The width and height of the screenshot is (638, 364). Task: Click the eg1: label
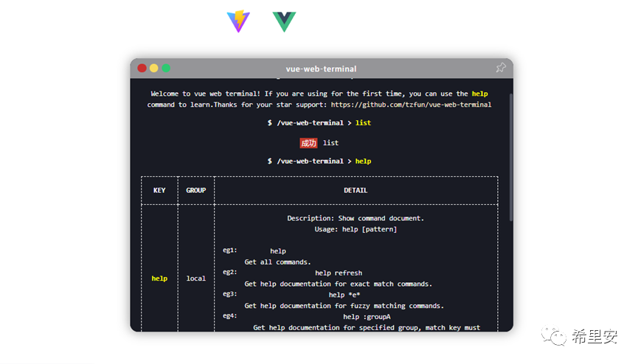pos(229,250)
